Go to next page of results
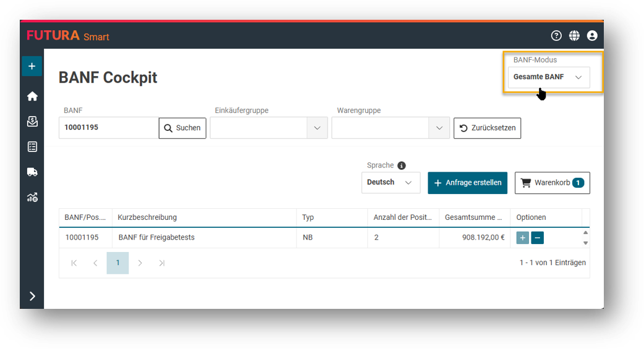The height and width of the screenshot is (349, 644). pyautogui.click(x=140, y=263)
